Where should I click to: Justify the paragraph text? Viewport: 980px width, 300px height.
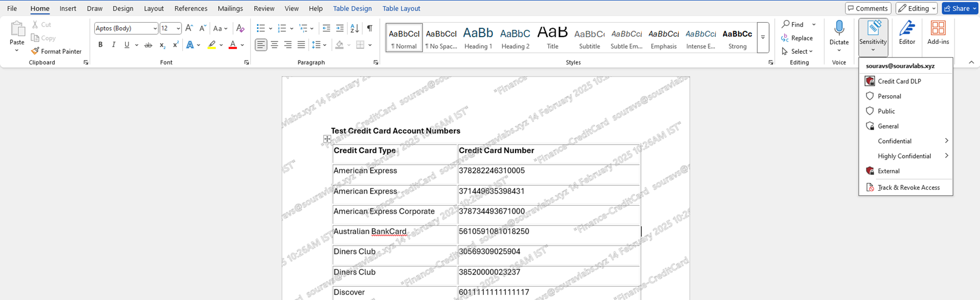301,45
